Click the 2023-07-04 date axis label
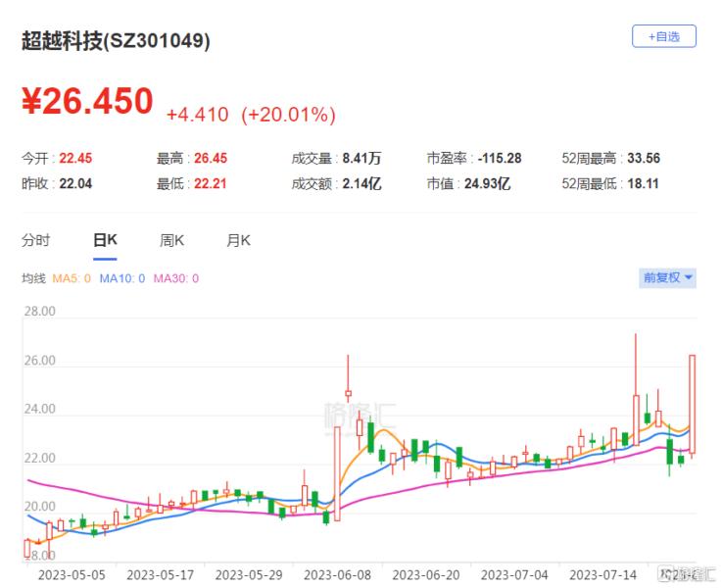Image resolution: width=722 pixels, height=588 pixels. [514, 575]
